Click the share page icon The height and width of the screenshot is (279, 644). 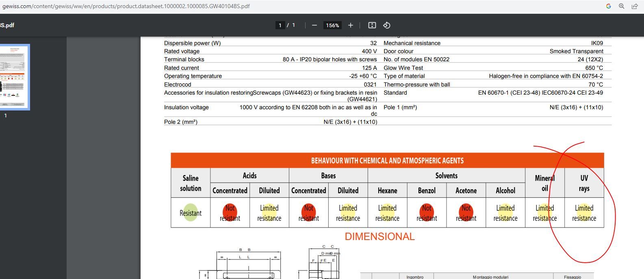click(x=635, y=6)
